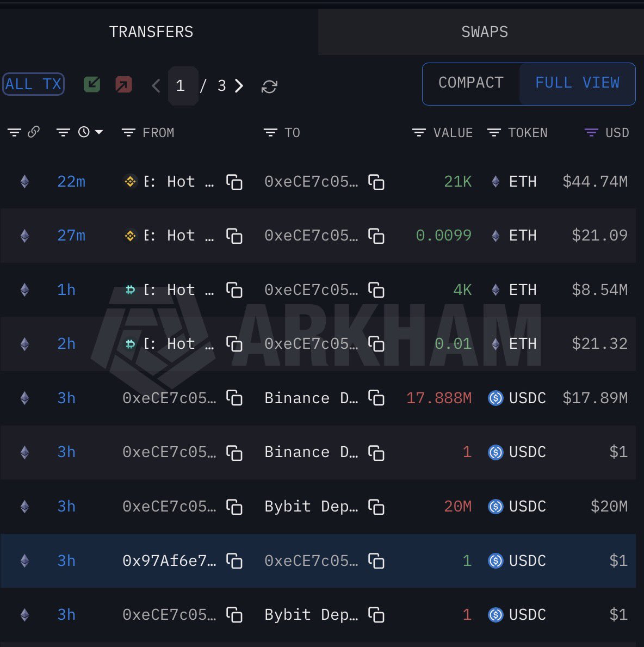
Task: Copy 0x97Af6e7 address
Action: (234, 561)
